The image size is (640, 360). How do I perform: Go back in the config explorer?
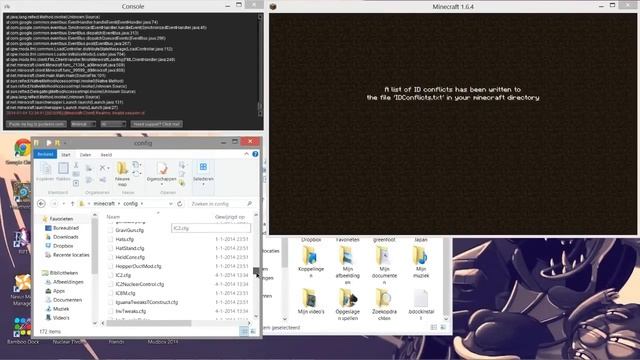[41, 203]
